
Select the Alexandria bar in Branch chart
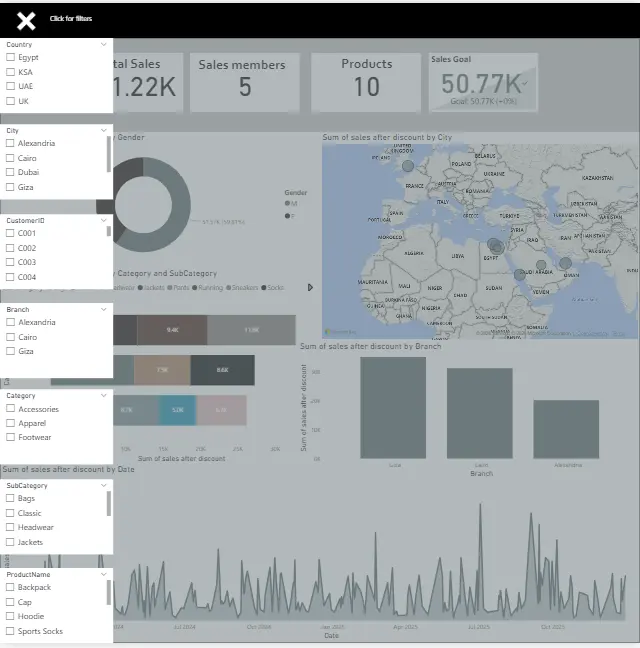[x=566, y=429]
